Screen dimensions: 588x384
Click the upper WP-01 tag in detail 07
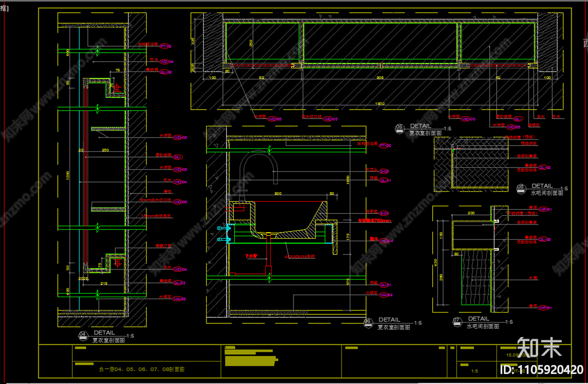545,210
